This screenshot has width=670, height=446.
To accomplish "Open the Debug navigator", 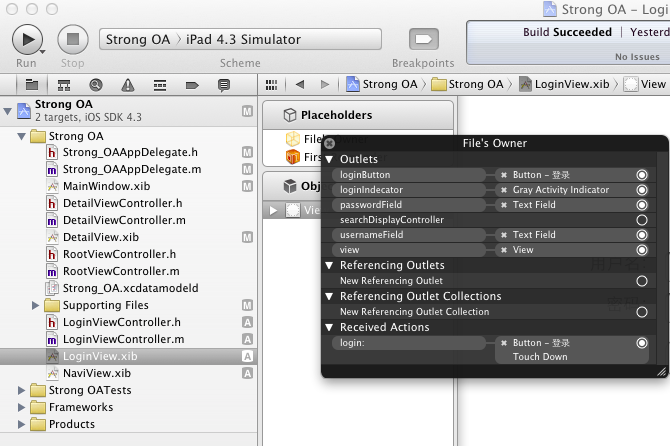I will (160, 85).
